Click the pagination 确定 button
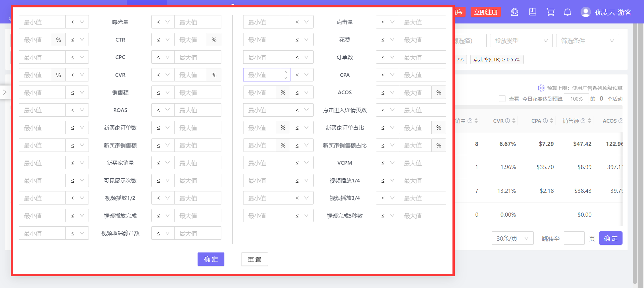 tap(611, 238)
